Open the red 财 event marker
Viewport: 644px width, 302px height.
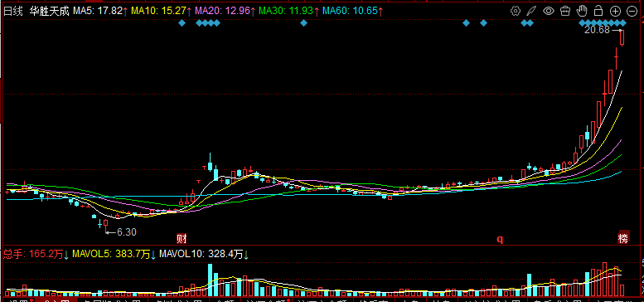[182, 238]
